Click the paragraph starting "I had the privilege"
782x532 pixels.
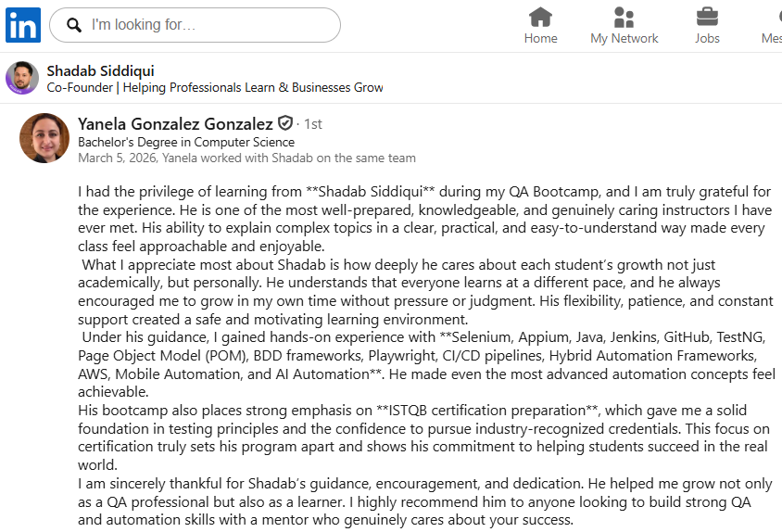424,220
